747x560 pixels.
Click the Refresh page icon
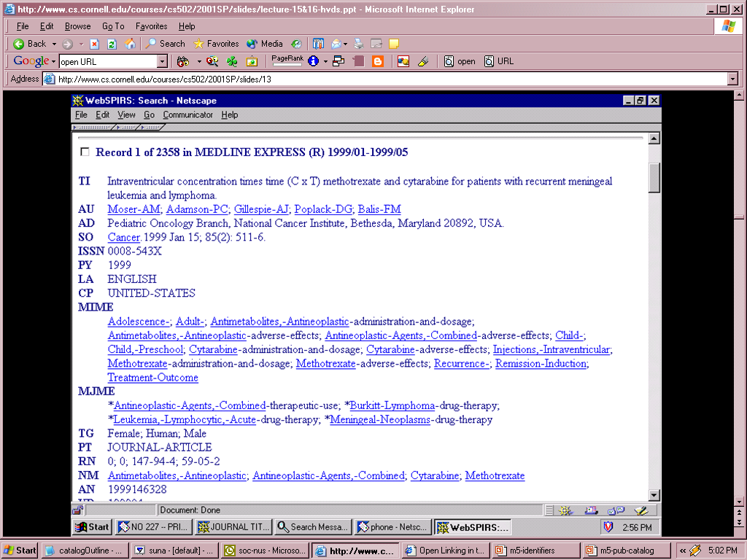point(112,44)
